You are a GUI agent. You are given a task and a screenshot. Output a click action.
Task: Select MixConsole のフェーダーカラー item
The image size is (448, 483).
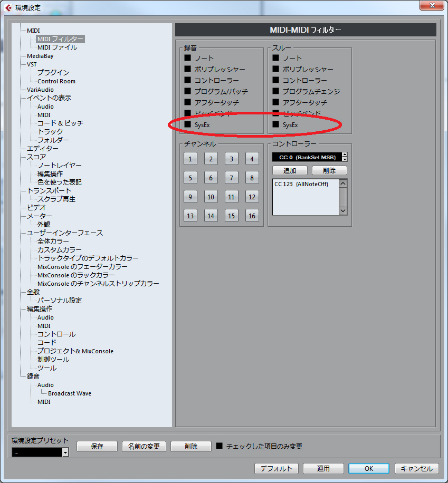pos(82,267)
